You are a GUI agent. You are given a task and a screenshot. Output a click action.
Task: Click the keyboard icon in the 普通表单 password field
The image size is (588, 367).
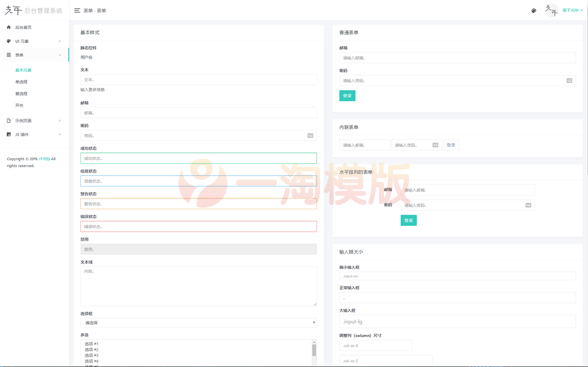(569, 80)
